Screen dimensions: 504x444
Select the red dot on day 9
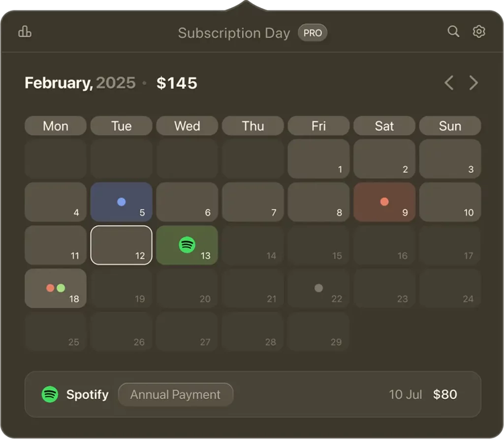[x=384, y=202]
